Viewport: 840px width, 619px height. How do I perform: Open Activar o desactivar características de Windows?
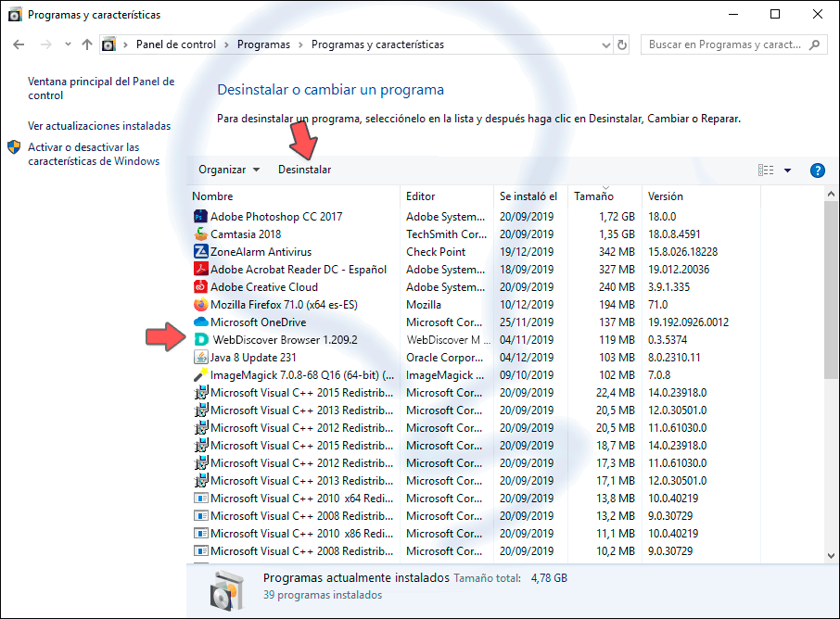pos(94,154)
